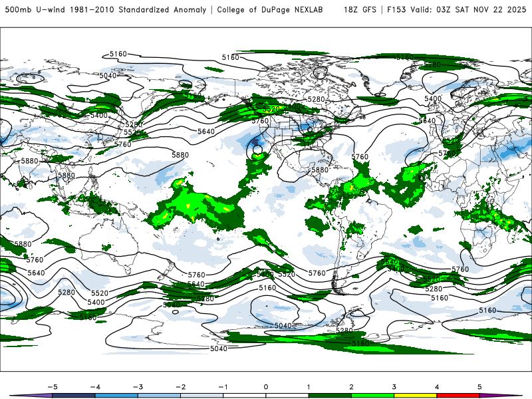
Task: Click the dark navy −5 to −4 colorbar segment
Action: point(74,396)
